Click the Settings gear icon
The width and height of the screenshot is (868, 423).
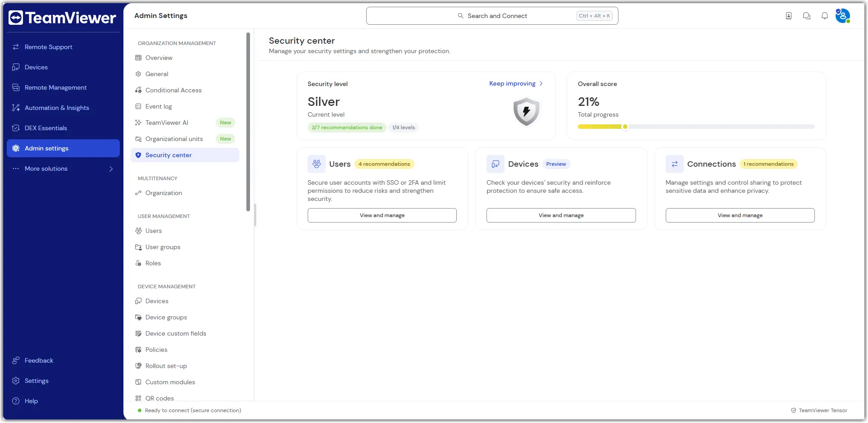pos(16,381)
